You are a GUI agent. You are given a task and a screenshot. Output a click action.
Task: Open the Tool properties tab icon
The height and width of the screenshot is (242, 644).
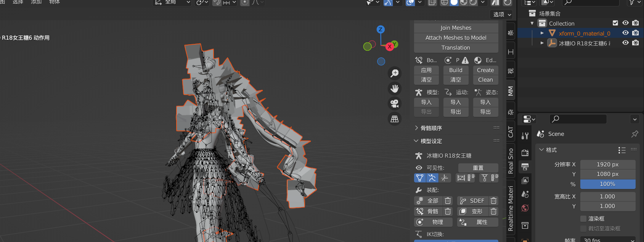tap(525, 136)
